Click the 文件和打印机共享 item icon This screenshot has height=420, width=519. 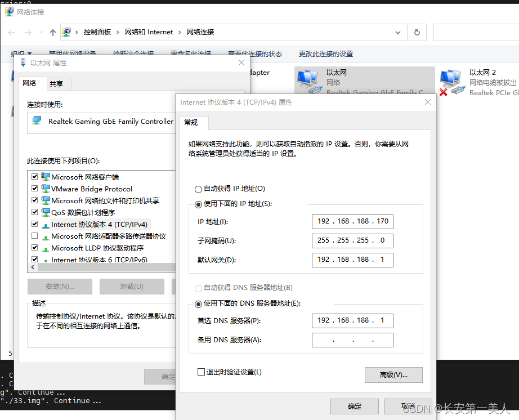click(46, 200)
